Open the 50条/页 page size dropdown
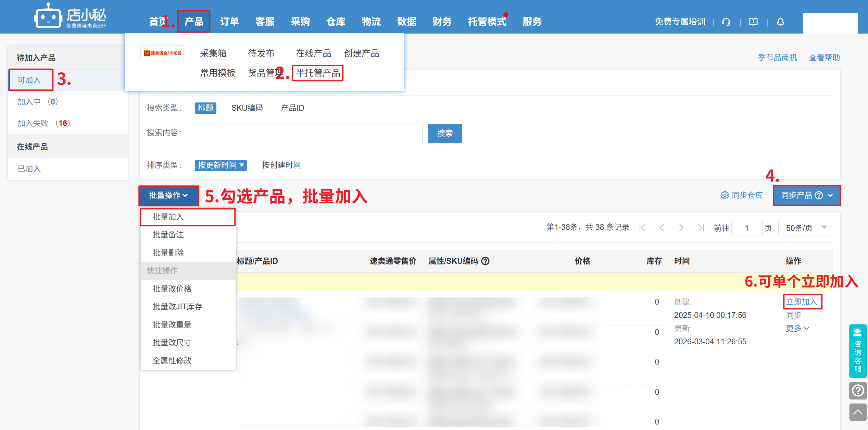868x430 pixels. point(805,228)
